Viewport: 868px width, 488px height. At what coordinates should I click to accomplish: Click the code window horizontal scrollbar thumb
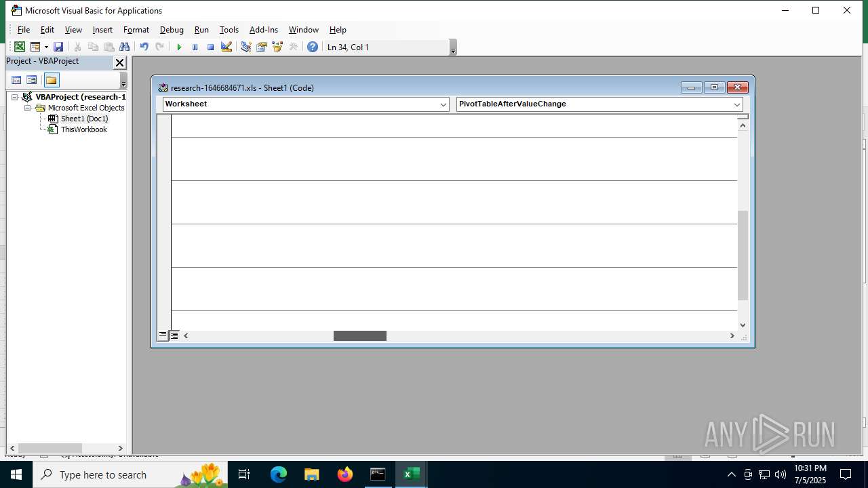click(x=360, y=335)
